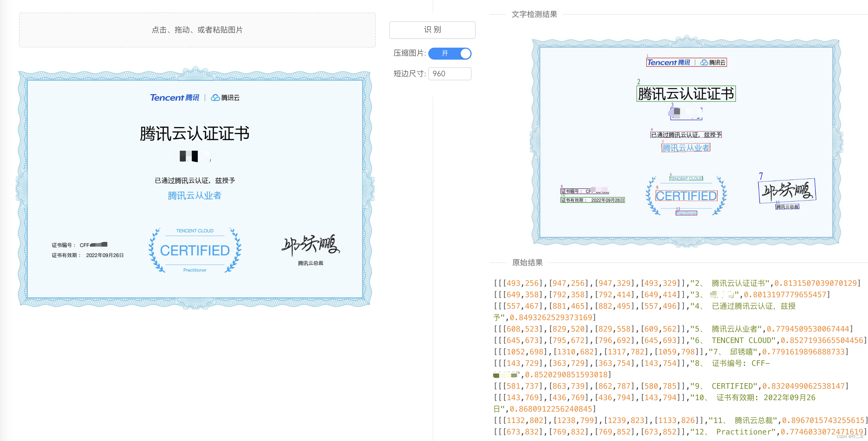Click the 文字检测结果 section heading

[535, 14]
